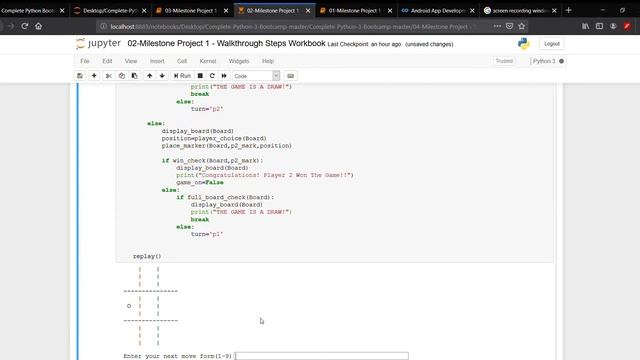Click the Python logo icon
Image resolution: width=640 pixels, height=360 pixels.
point(524,44)
